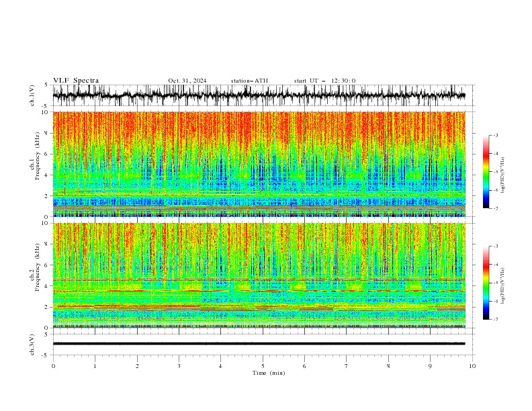Click the ch.1 spectrogram color scale bar
Image resolution: width=532 pixels, height=411 pixels.
pos(486,172)
